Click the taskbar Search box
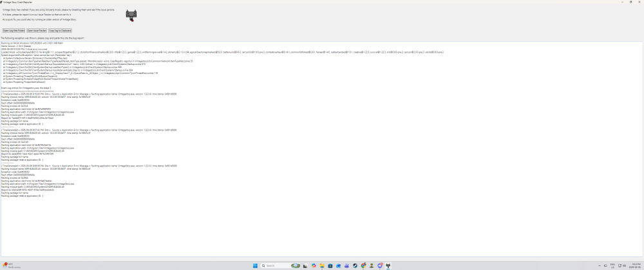The height and width of the screenshot is (270, 644). pyautogui.click(x=281, y=265)
